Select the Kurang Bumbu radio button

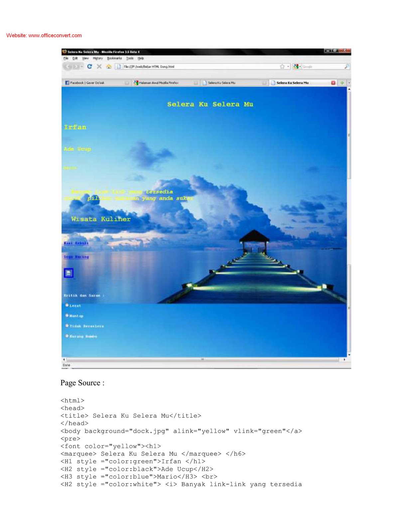(x=67, y=336)
